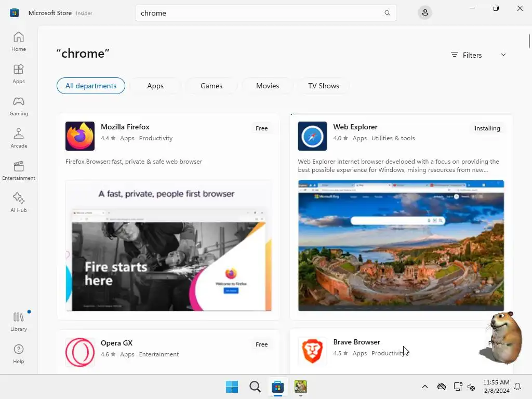Viewport: 532px width, 399px height.
Task: Show hidden system tray icons
Action: 425,387
